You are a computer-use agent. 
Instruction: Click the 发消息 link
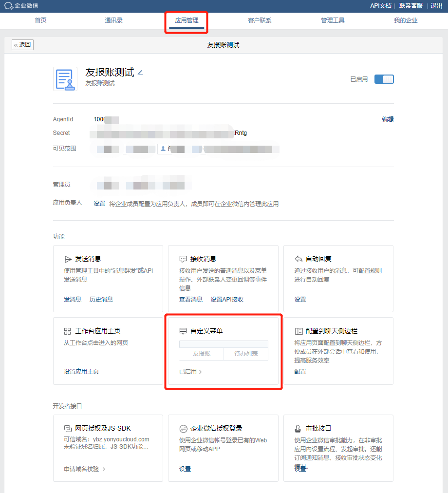point(73,299)
